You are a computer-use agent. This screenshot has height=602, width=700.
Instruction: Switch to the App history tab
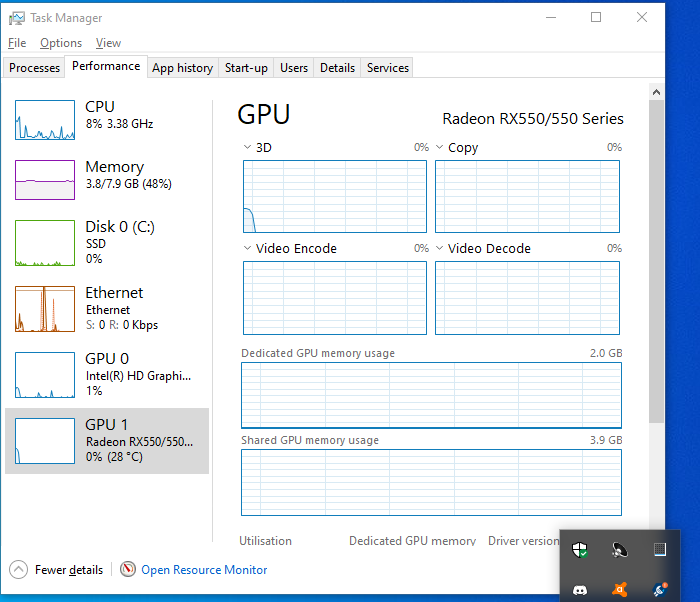pos(183,68)
